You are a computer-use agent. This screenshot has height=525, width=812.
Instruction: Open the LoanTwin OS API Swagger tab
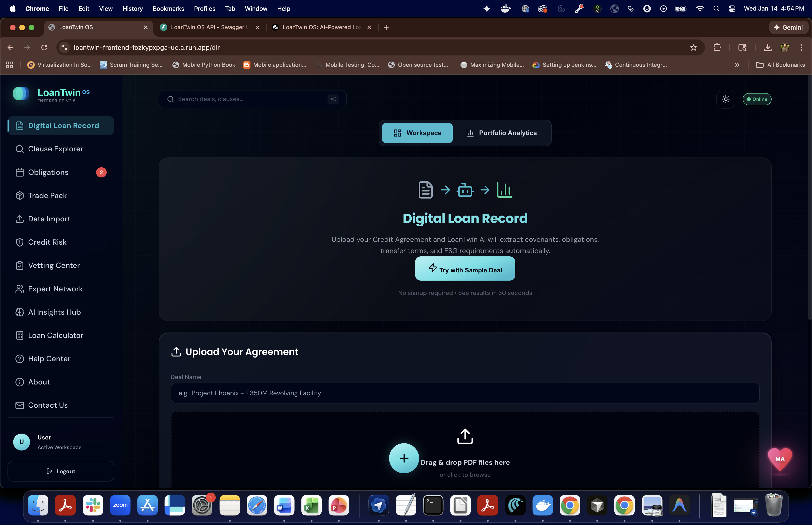point(209,27)
